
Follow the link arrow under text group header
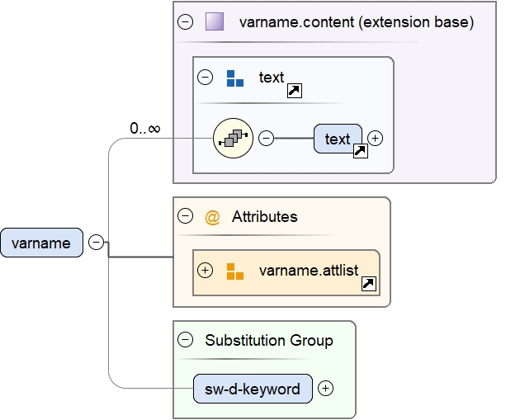coord(294,91)
